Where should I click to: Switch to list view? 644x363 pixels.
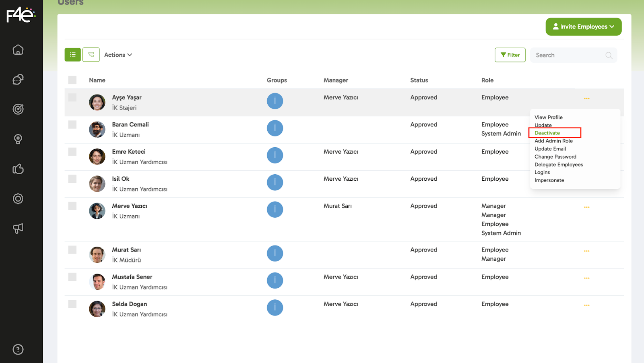coord(73,55)
